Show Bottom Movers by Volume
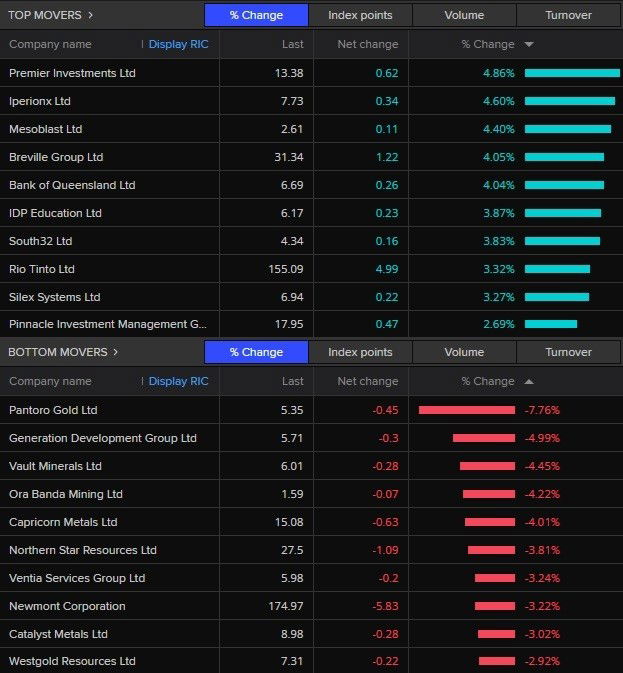Viewport: 623px width, 673px height. (x=464, y=352)
